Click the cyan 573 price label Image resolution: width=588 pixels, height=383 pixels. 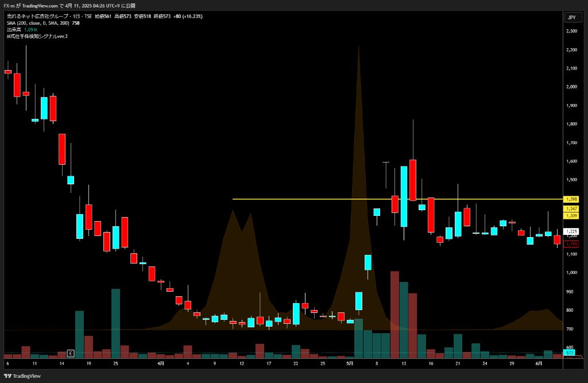point(569,353)
